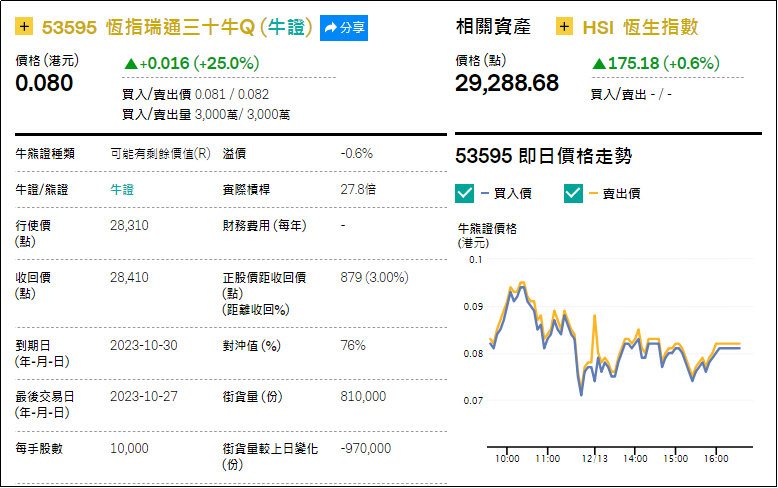The height and width of the screenshot is (488, 778).
Task: Click orange 賣出價 legend line marker
Action: pyautogui.click(x=593, y=193)
